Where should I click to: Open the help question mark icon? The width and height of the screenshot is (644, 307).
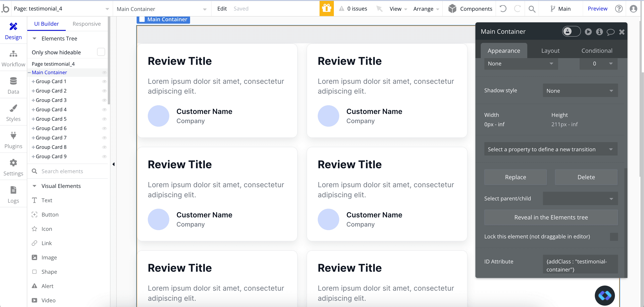tap(619, 9)
